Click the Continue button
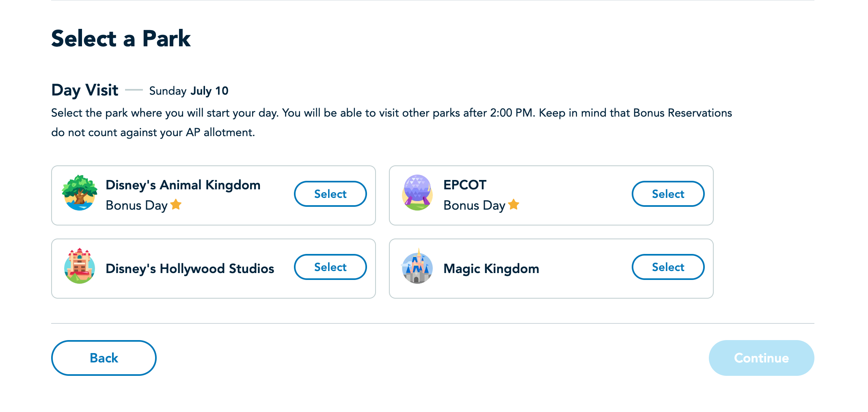 pyautogui.click(x=761, y=358)
